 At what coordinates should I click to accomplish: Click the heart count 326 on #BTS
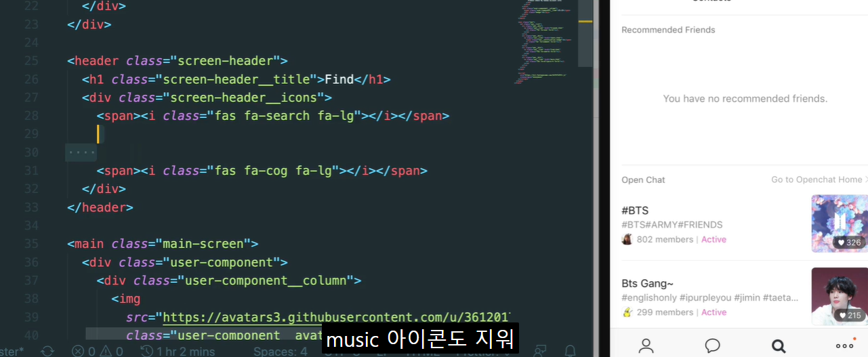[849, 243]
